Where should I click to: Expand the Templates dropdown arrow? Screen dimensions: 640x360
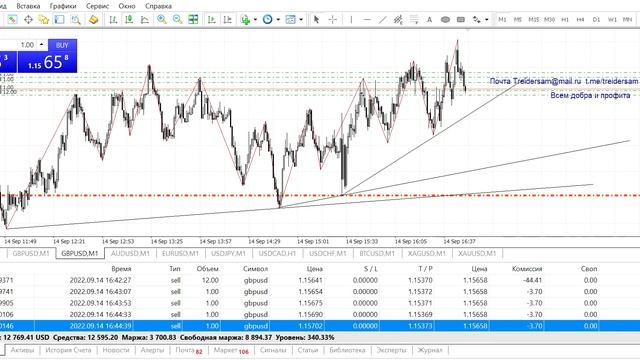(301, 19)
